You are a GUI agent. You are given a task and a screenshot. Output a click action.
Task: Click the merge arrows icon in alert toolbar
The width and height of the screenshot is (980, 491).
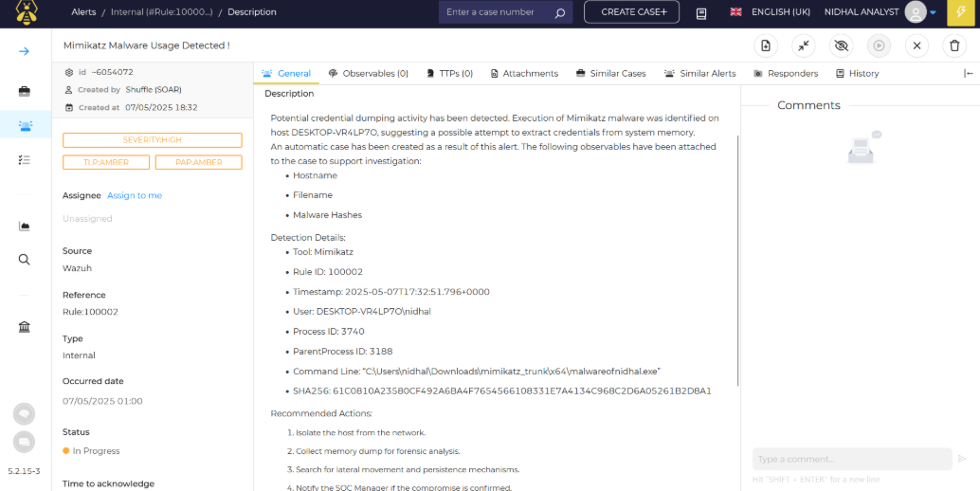(x=803, y=45)
